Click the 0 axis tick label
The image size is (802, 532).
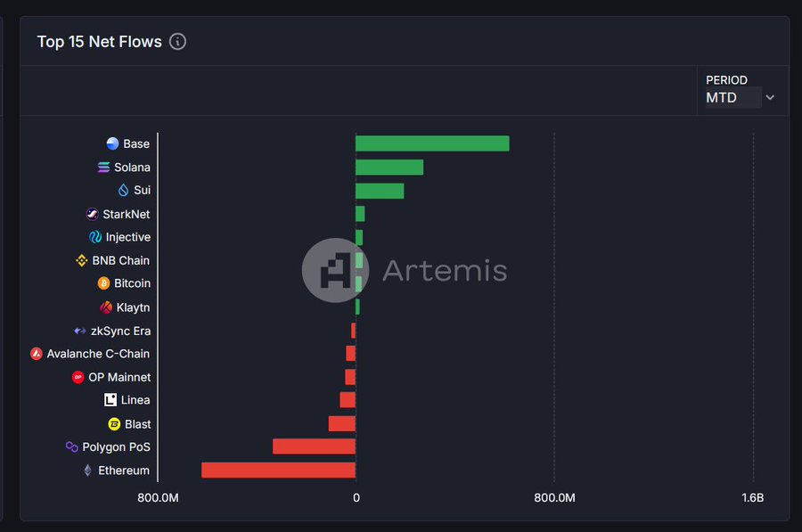click(x=356, y=498)
